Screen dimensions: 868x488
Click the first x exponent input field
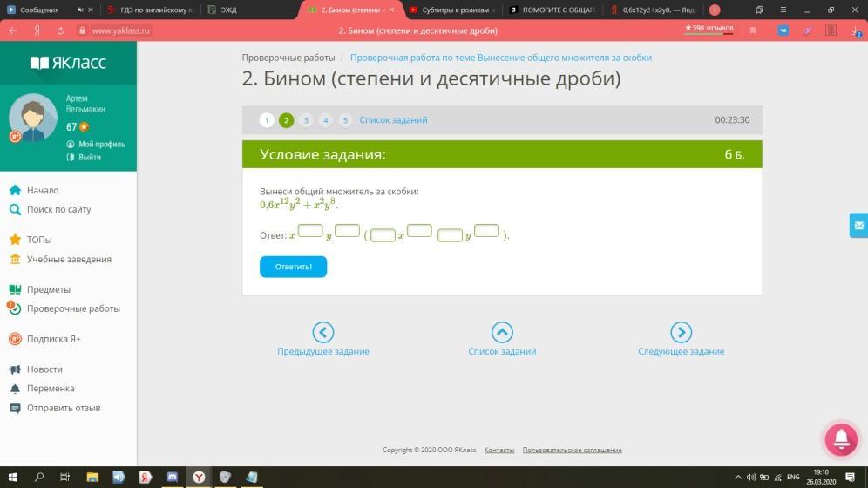point(310,231)
